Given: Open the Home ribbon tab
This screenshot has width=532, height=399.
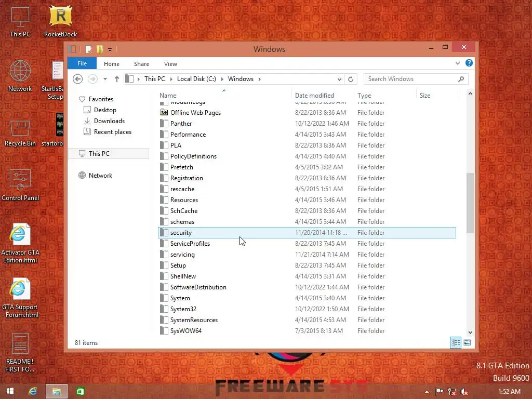Looking at the screenshot, I should click(112, 64).
